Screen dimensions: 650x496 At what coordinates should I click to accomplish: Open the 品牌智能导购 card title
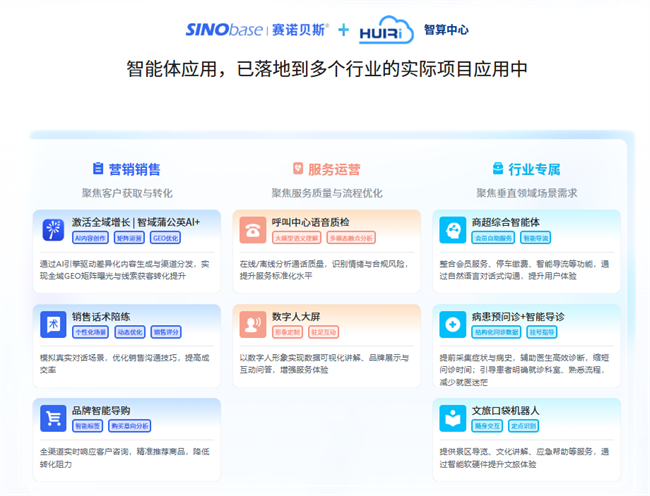[x=101, y=410]
